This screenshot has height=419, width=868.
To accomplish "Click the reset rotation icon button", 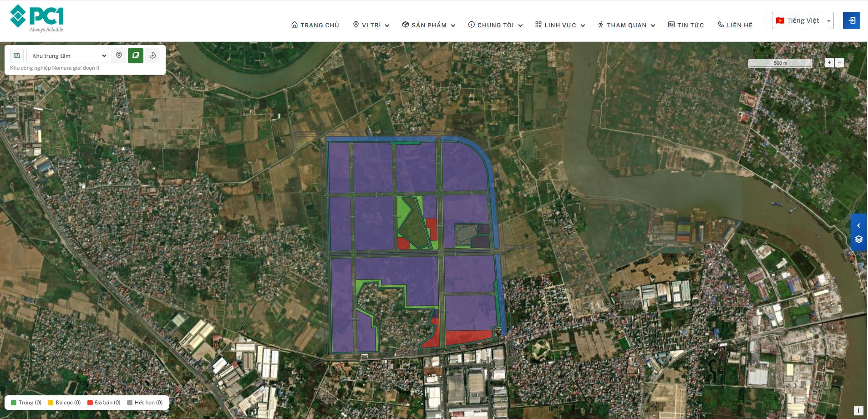I will (x=152, y=56).
